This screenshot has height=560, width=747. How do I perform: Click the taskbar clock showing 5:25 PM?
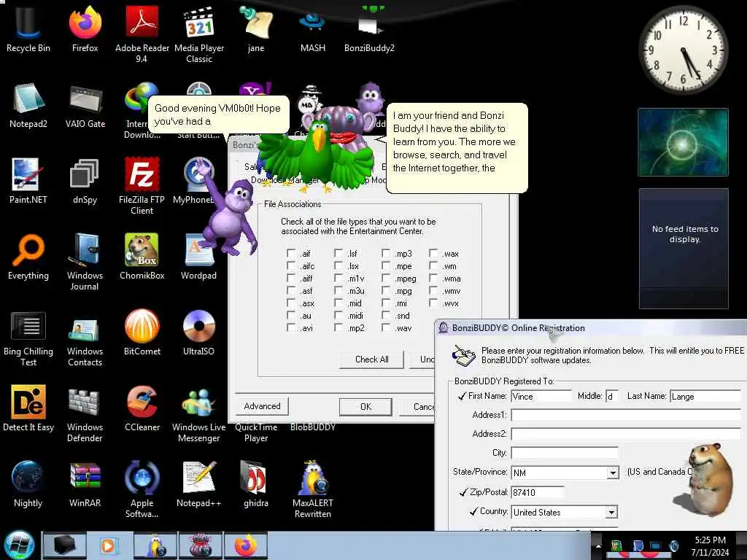click(710, 545)
